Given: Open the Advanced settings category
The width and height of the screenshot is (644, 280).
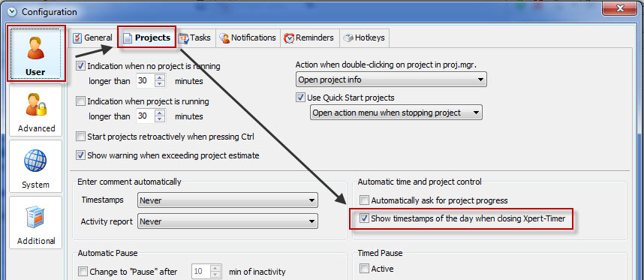Looking at the screenshot, I should (x=36, y=110).
